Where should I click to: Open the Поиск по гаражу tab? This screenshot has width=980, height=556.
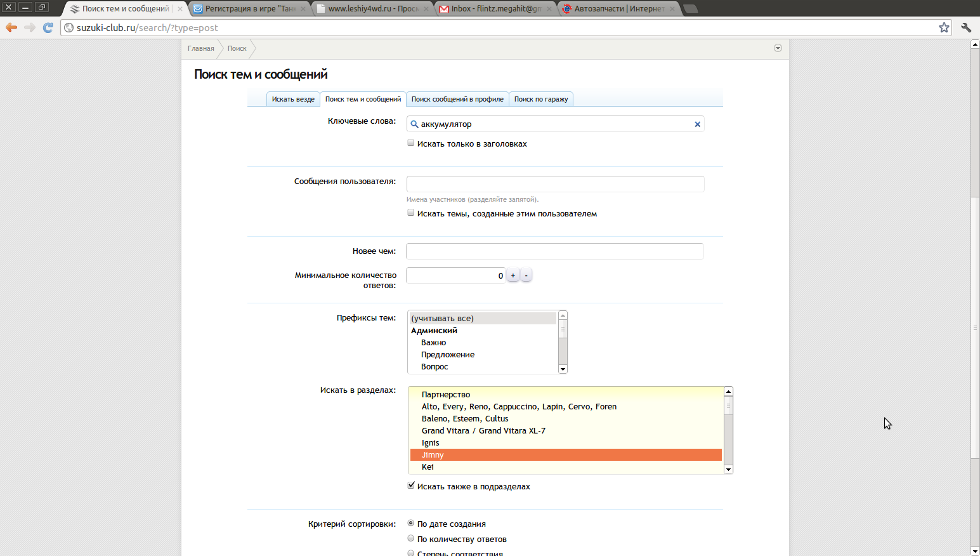pos(540,99)
